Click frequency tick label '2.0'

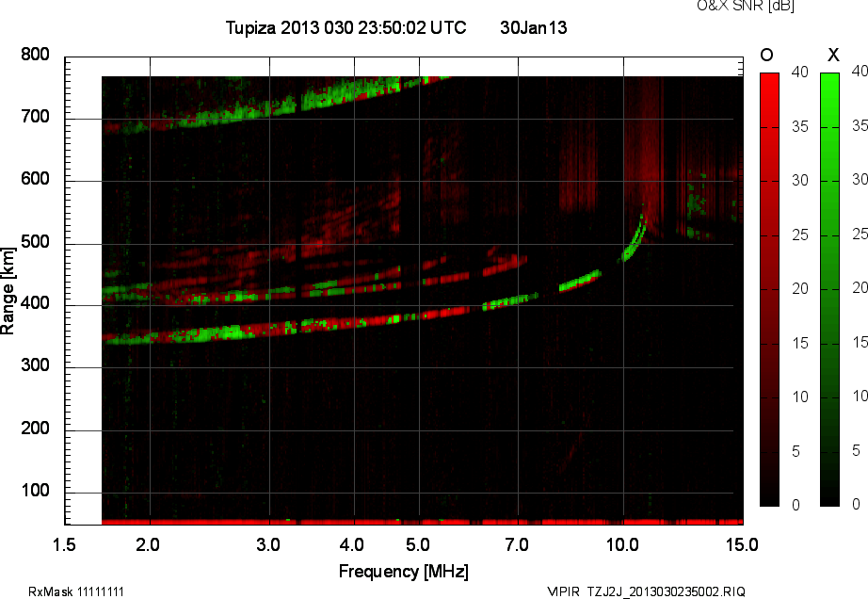tap(148, 544)
